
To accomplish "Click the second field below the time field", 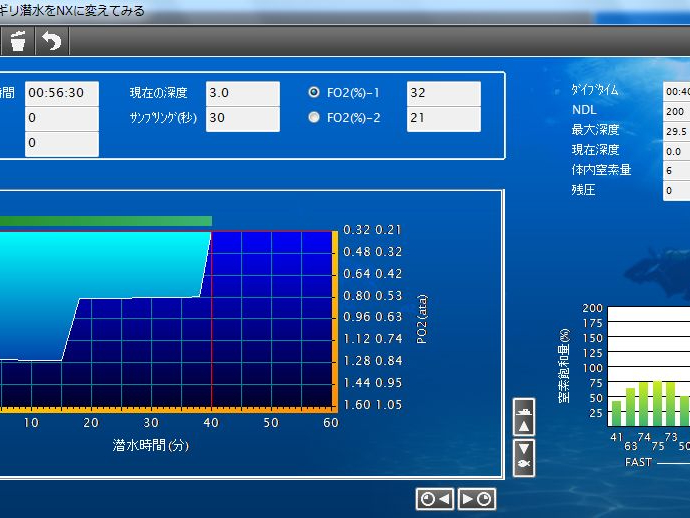I will tap(62, 118).
